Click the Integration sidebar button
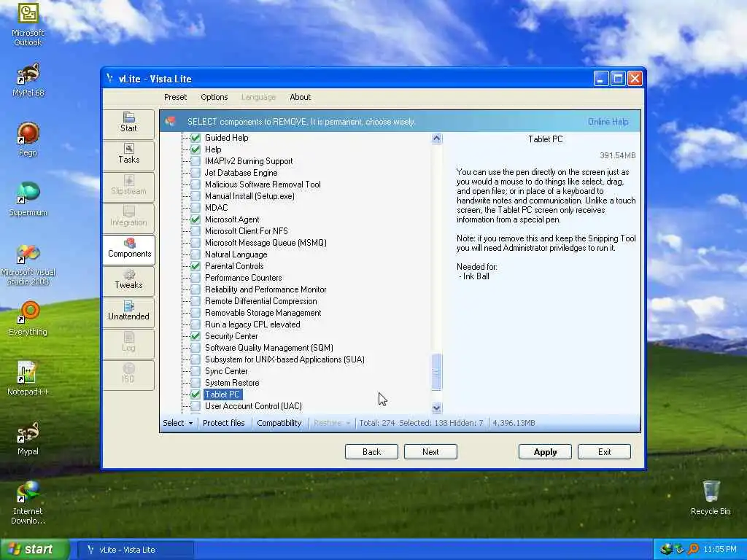This screenshot has width=747, height=560. click(x=128, y=217)
